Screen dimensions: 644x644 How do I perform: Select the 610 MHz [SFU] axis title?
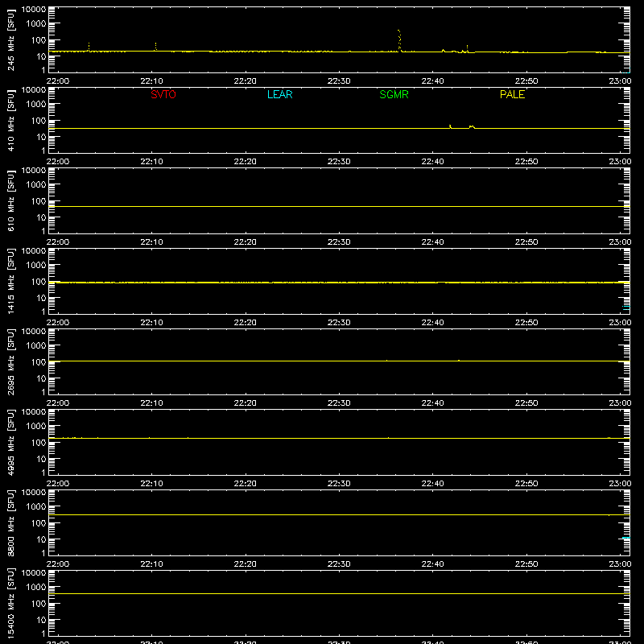10,200
